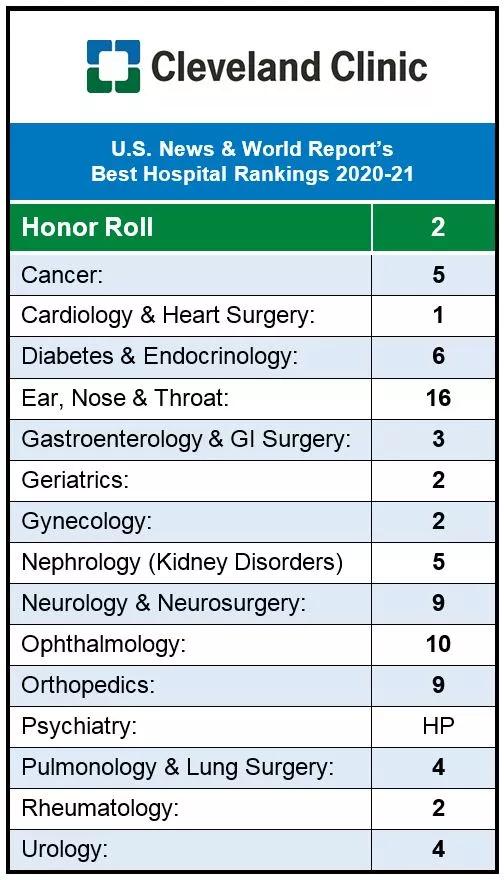Click the Ophthalmology rank 10 value
The width and height of the screenshot is (504, 880).
(x=438, y=644)
